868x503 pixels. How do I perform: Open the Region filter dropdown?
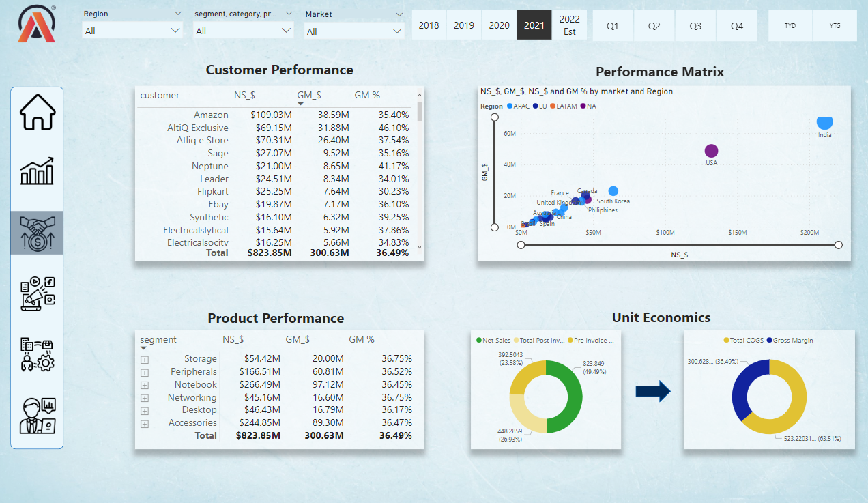coord(177,30)
